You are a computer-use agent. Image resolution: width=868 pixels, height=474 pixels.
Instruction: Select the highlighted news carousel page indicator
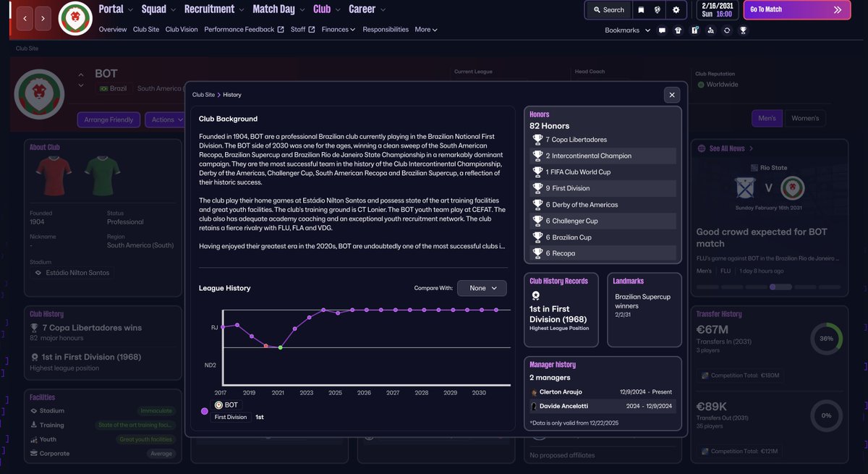coord(780,287)
